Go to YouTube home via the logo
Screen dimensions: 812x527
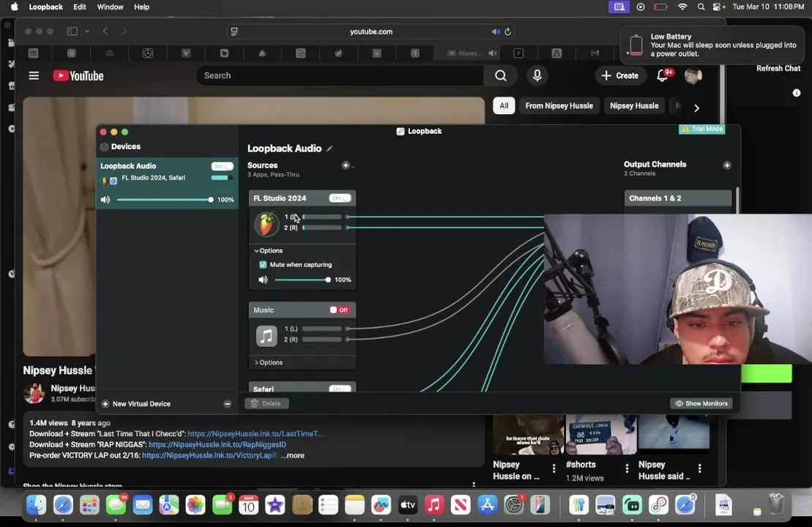point(78,75)
